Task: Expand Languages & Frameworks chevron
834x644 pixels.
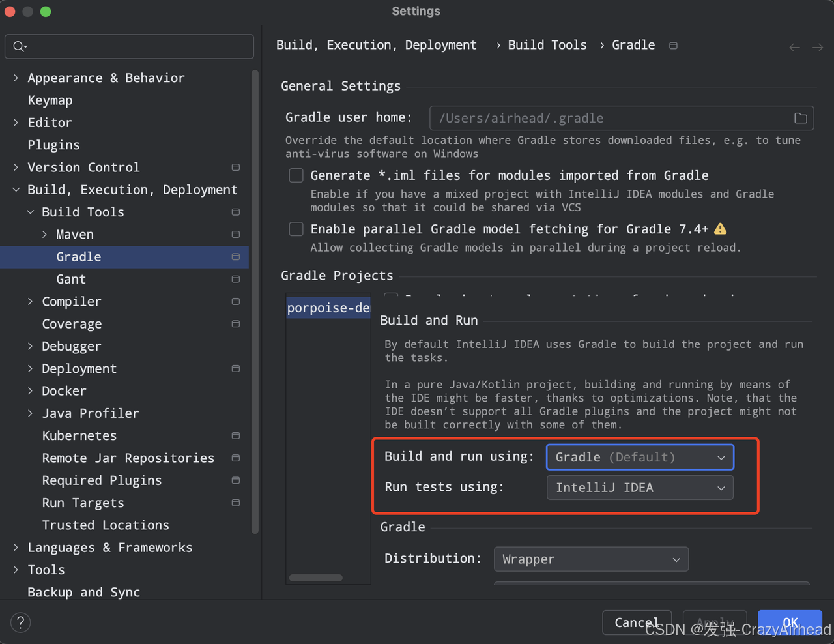Action: pos(16,548)
